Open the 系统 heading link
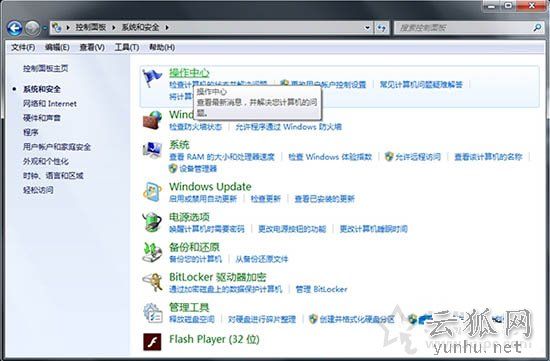This screenshot has height=361, width=550. coord(179,145)
